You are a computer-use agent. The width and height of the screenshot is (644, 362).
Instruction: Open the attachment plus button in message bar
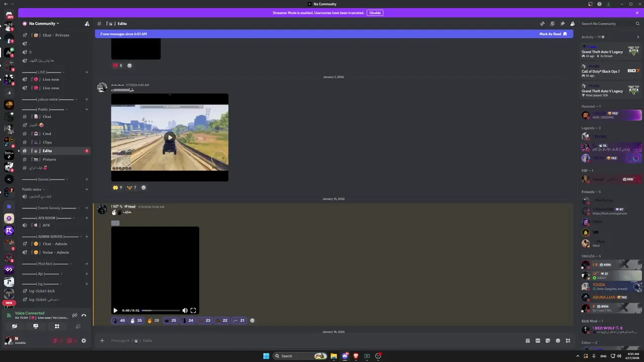coord(102,341)
